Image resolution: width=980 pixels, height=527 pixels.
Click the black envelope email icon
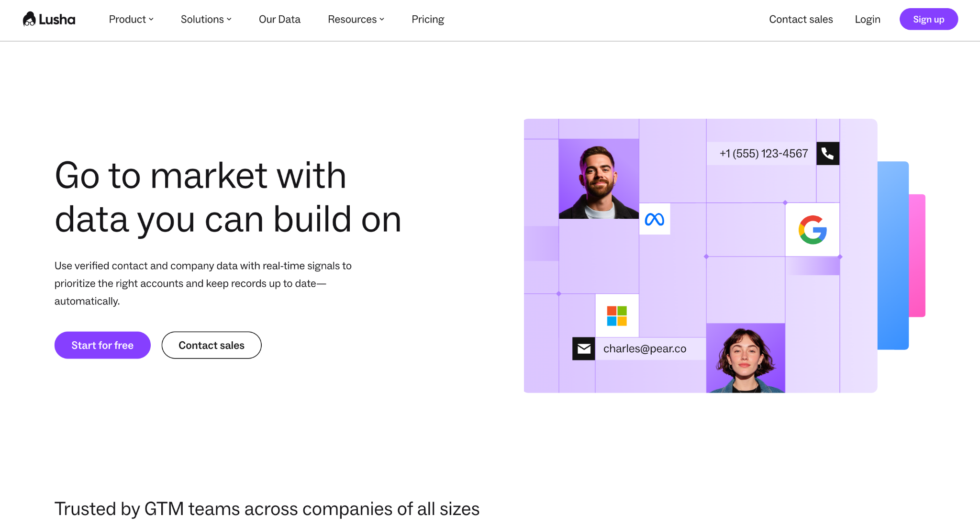click(x=584, y=348)
